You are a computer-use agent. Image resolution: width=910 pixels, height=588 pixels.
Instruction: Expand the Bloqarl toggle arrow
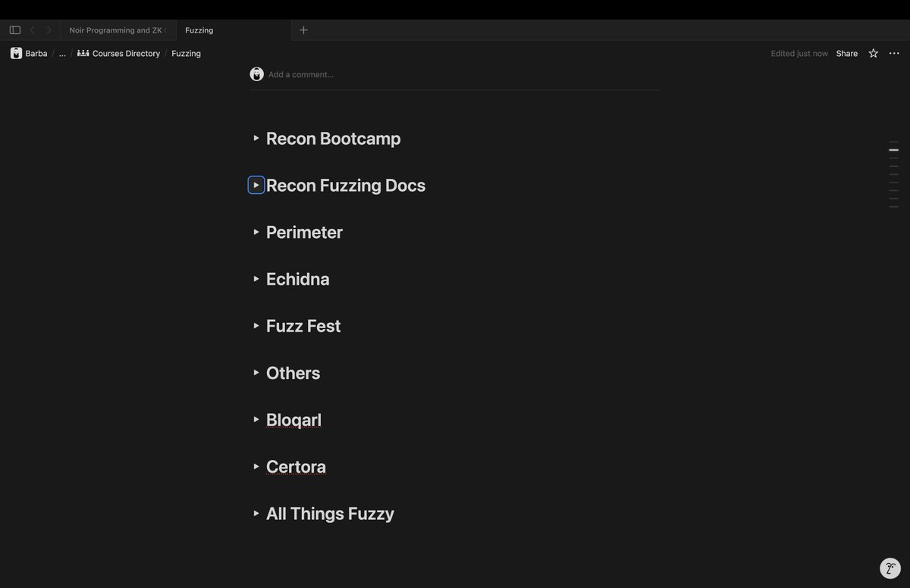(x=256, y=420)
